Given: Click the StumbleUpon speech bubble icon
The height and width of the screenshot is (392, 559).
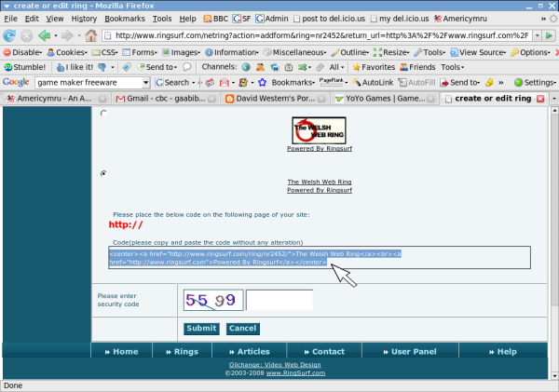Looking at the screenshot, I should coord(187,67).
